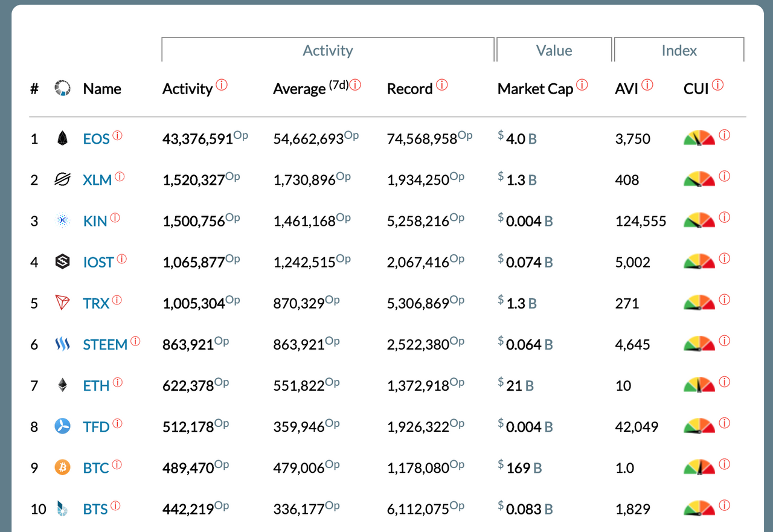Click the ETH Ethereum logo icon
The width and height of the screenshot is (773, 532).
(x=62, y=385)
